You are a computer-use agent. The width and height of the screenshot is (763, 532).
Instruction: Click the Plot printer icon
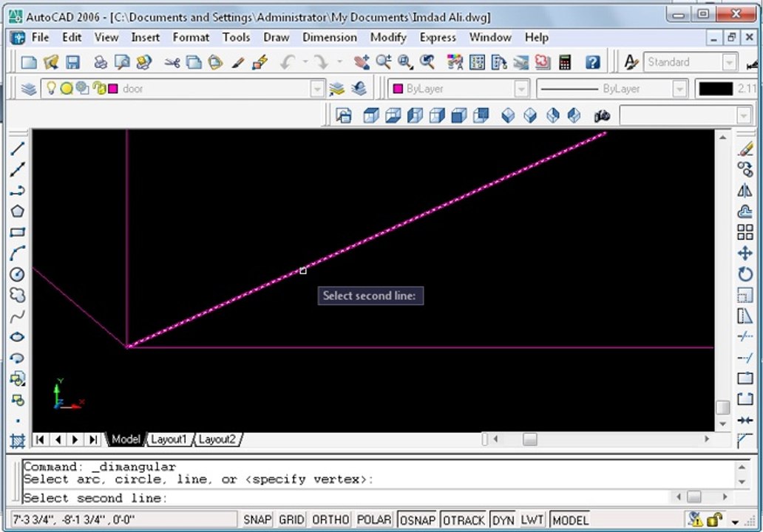101,62
